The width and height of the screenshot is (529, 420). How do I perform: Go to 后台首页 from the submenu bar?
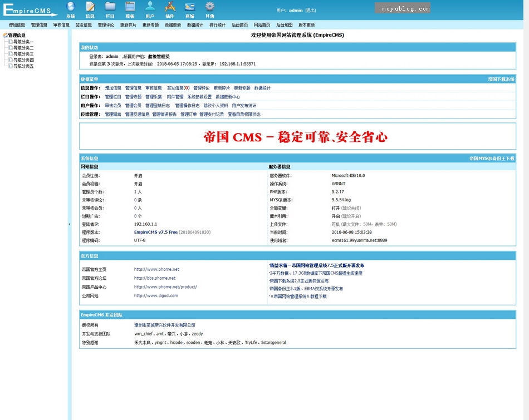tap(239, 25)
